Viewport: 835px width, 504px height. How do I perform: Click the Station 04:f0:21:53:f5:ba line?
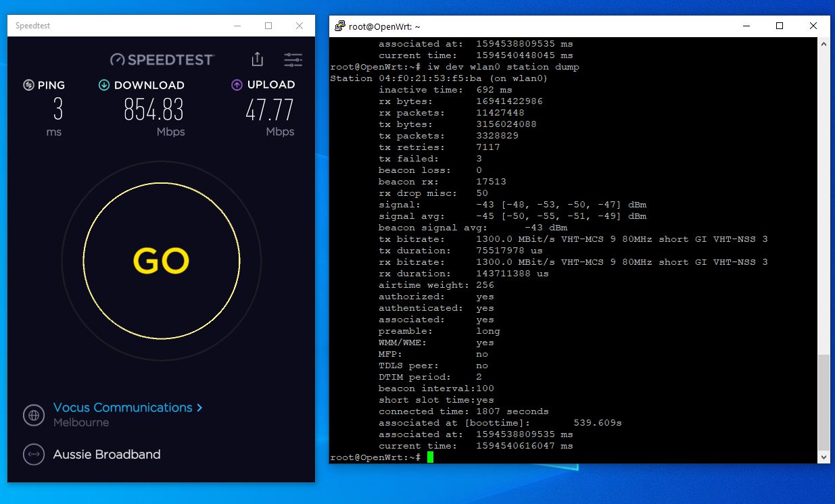click(x=439, y=78)
